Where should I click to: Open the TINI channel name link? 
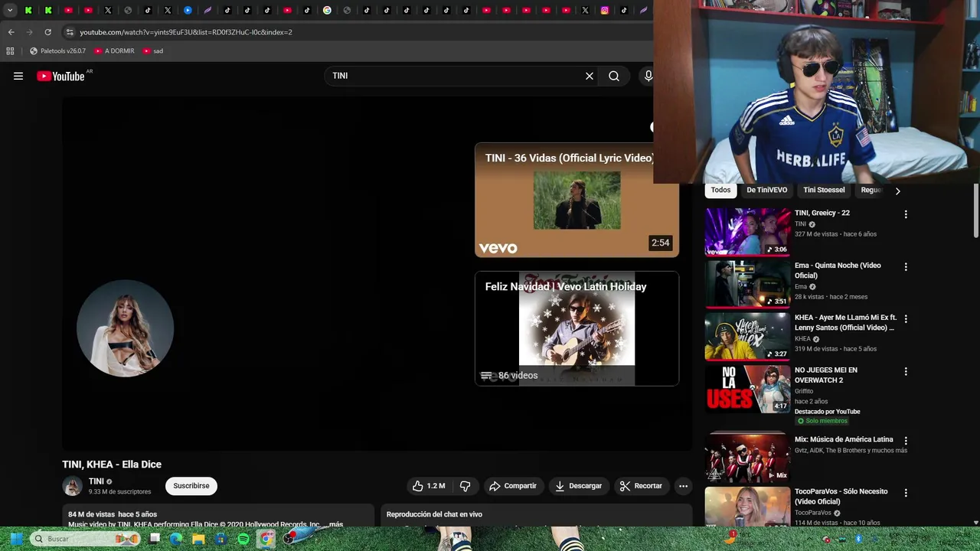[96, 481]
